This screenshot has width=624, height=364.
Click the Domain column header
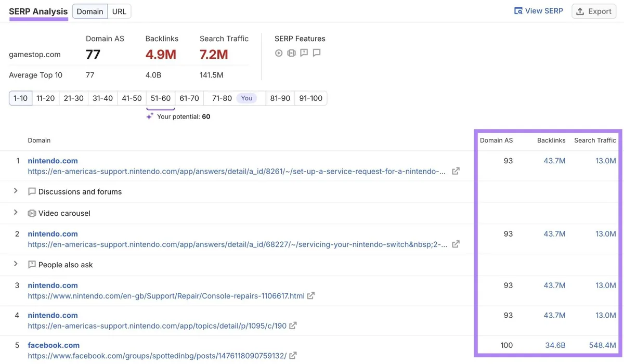[x=39, y=140]
